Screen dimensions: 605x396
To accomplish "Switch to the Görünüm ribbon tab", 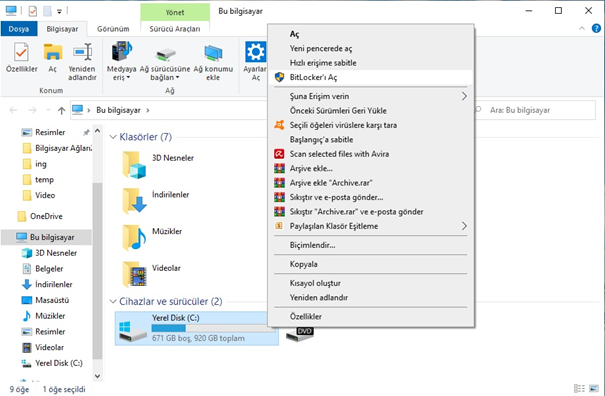I will click(113, 29).
